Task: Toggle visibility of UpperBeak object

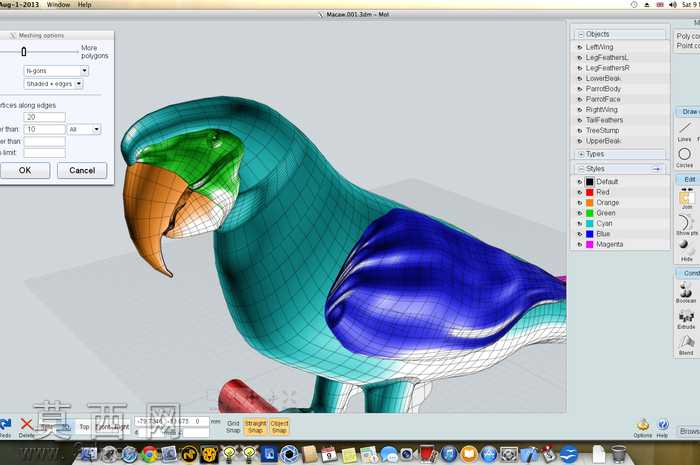Action: (x=579, y=141)
